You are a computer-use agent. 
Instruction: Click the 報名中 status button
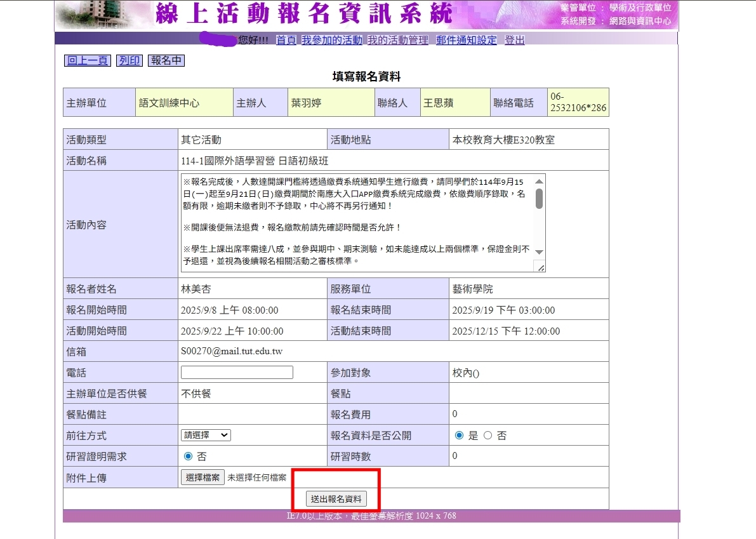[x=166, y=61]
